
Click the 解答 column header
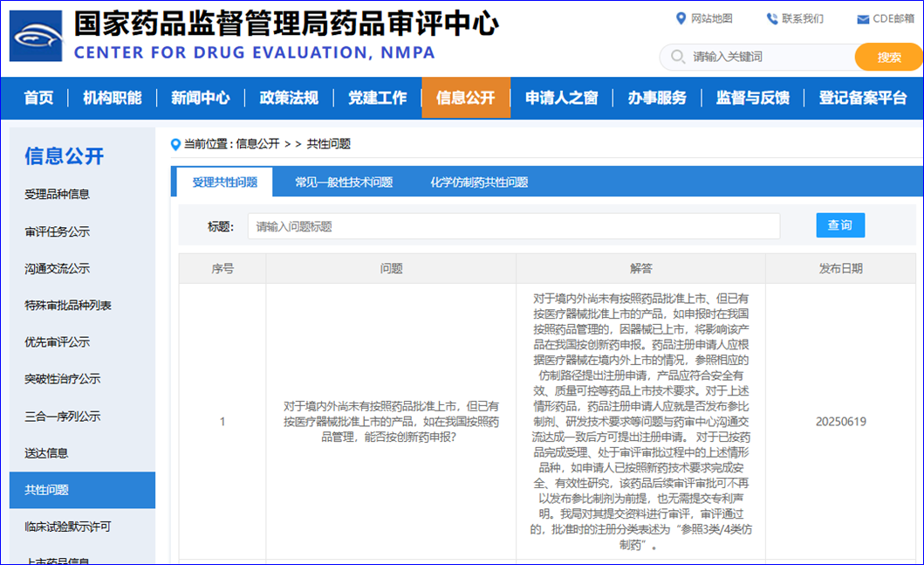tap(641, 269)
